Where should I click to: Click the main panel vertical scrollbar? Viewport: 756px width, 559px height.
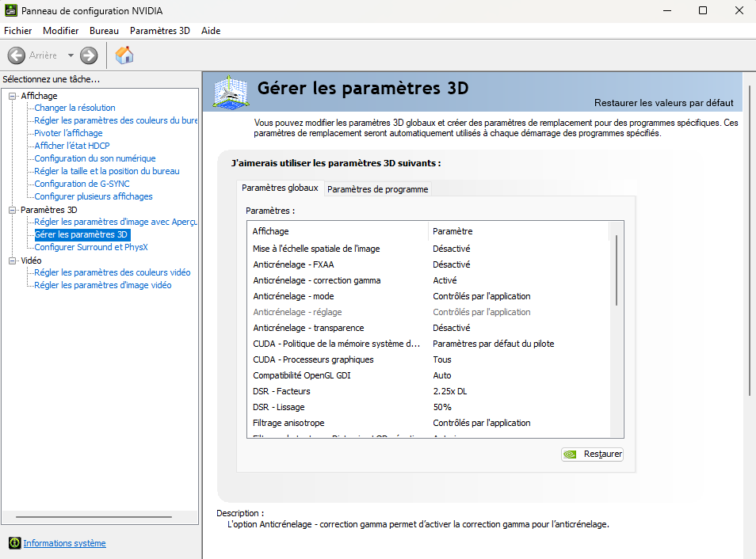[749, 241]
